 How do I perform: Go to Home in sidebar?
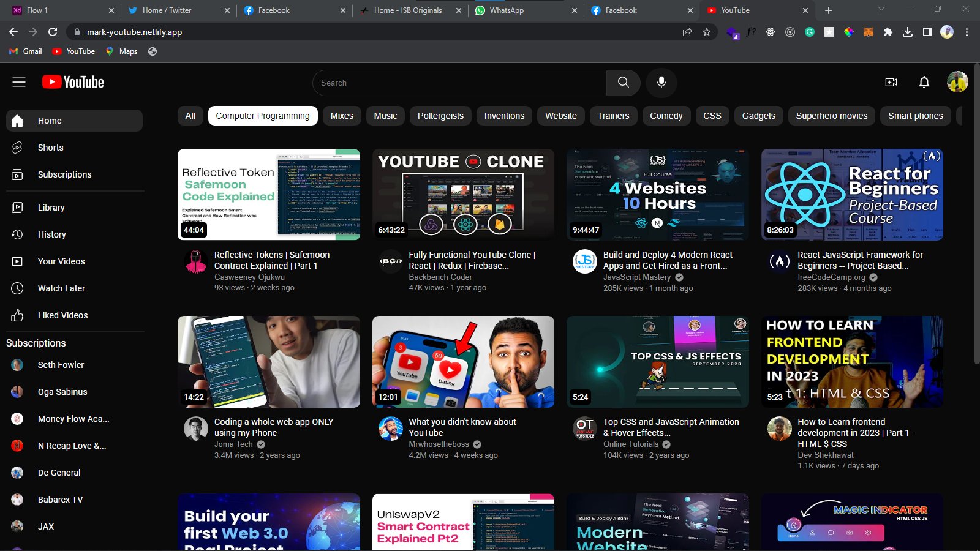pyautogui.click(x=74, y=121)
